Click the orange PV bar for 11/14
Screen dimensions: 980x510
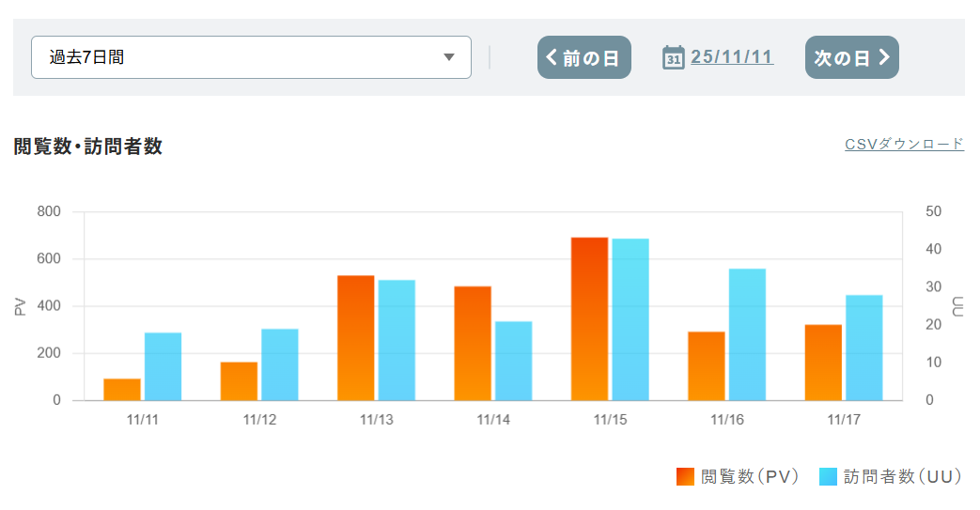coord(473,344)
